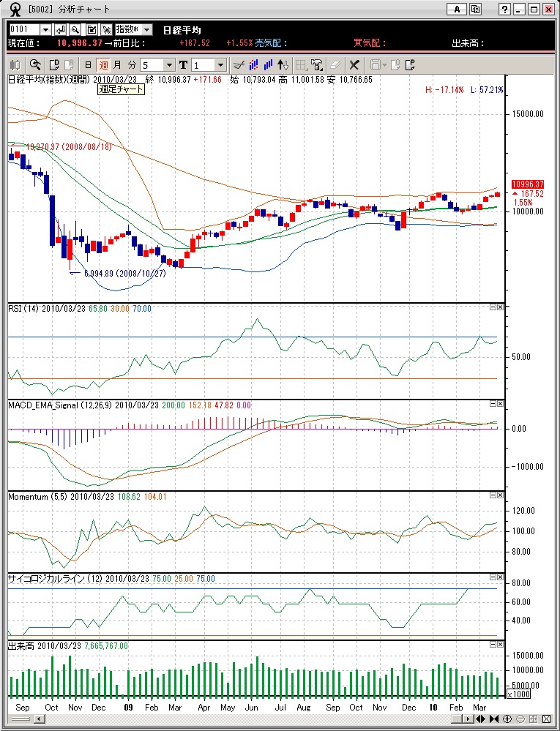
Task: Open the stock code 0101 dropdown
Action: (45, 29)
